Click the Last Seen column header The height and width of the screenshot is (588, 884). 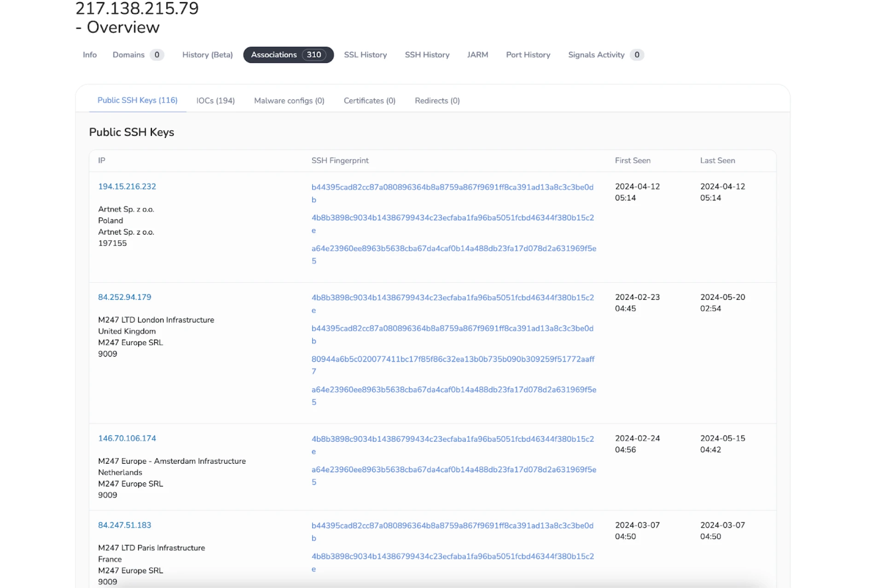717,161
